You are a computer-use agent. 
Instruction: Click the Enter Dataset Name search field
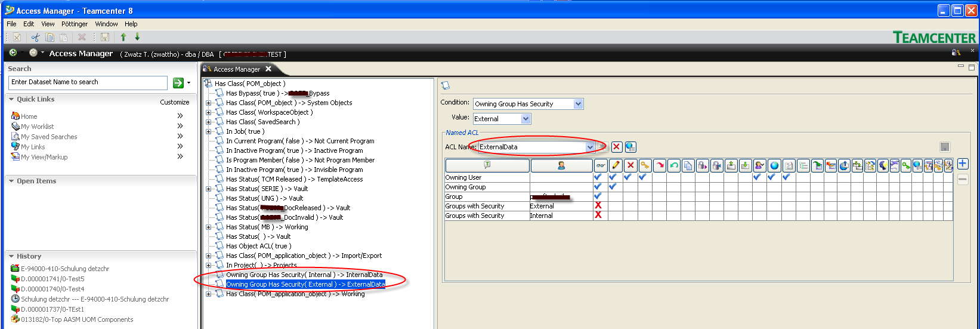88,82
